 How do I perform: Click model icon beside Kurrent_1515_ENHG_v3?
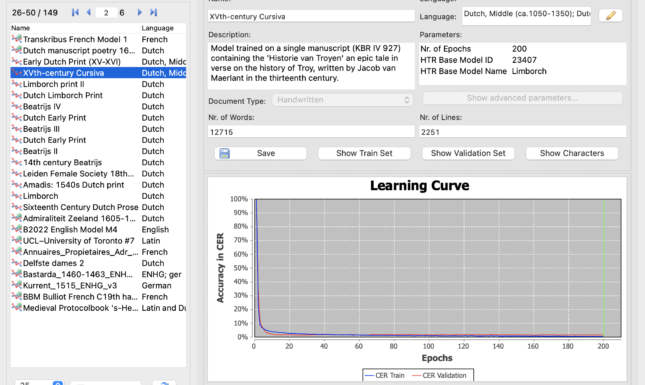[16, 285]
